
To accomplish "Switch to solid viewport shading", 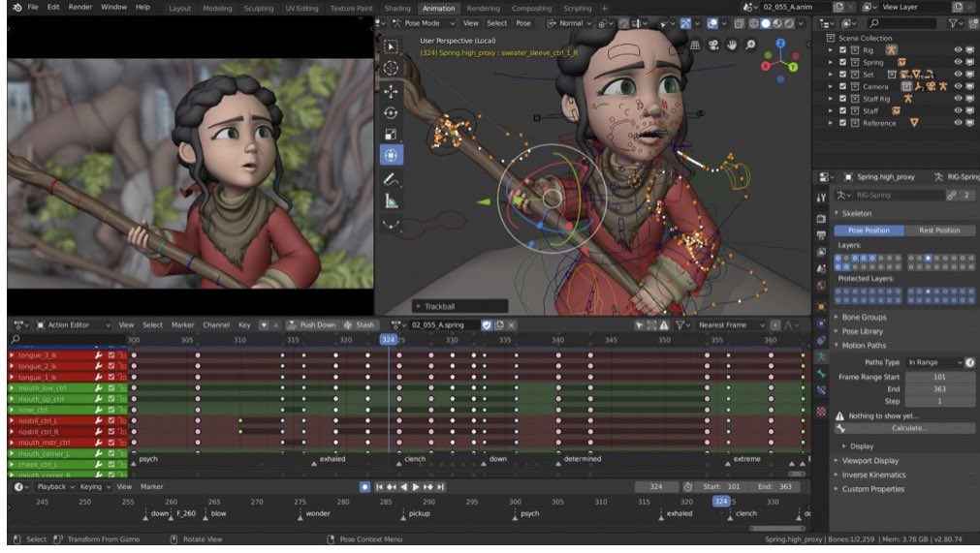I will point(766,23).
